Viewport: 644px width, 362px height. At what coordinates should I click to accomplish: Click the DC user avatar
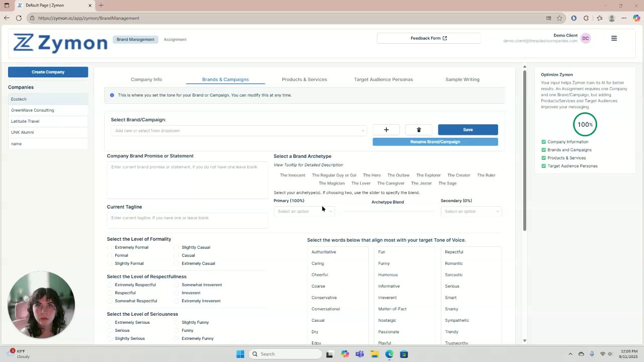pyautogui.click(x=585, y=38)
